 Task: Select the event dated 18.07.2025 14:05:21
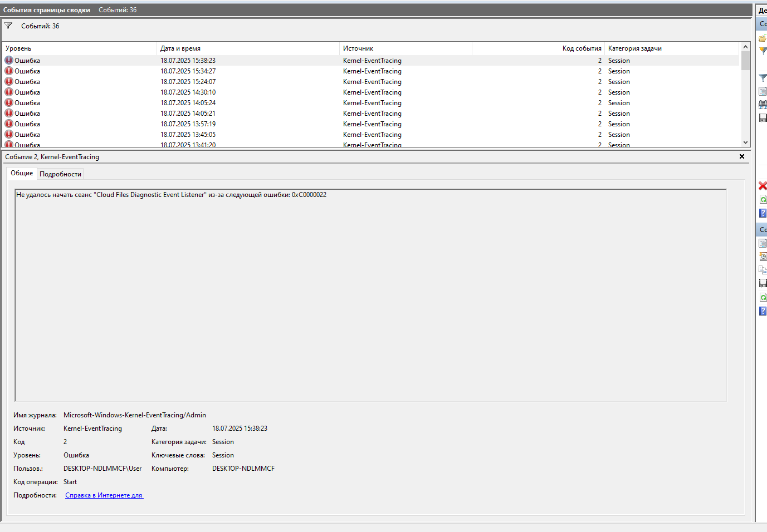pyautogui.click(x=370, y=113)
